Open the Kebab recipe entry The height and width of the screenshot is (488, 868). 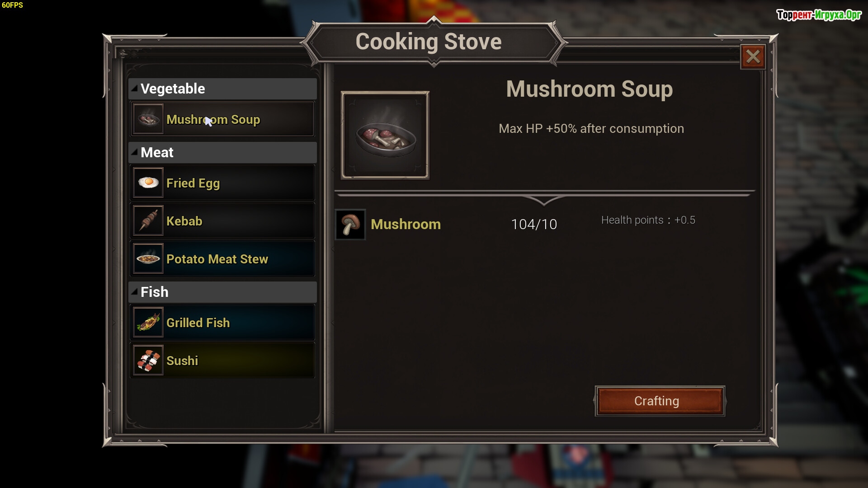pyautogui.click(x=222, y=221)
